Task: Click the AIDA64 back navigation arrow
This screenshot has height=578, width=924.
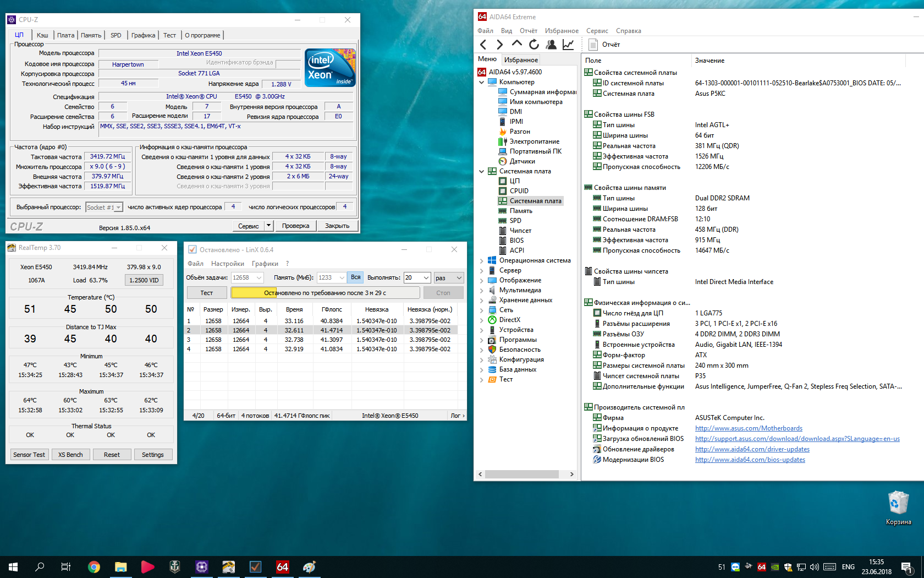Action: [483, 45]
